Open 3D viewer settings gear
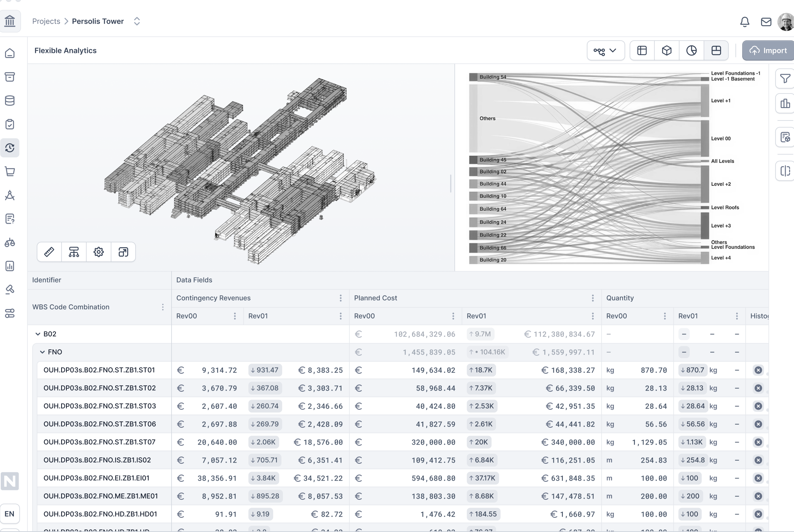Viewport: 794px width, 532px height. tap(99, 252)
